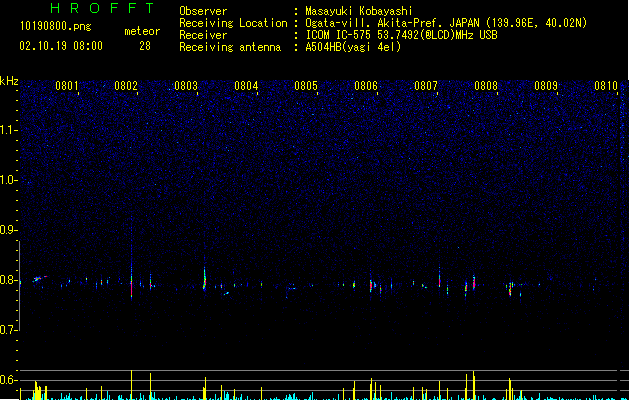The width and height of the screenshot is (629, 400).
Task: Click the "Receiving antenna" label
Action: (230, 47)
